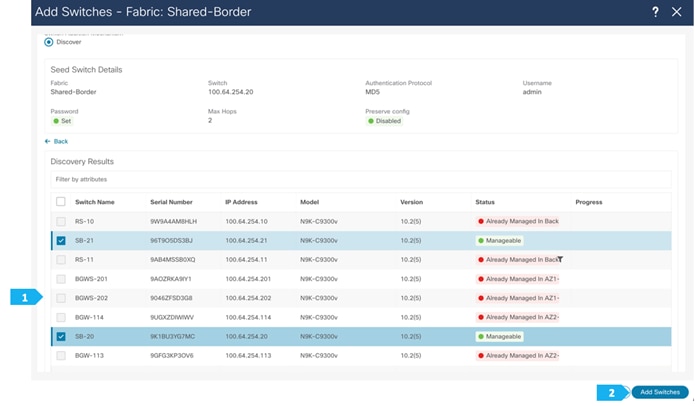This screenshot has height=406, width=695.
Task: Uncheck the SB-20 switch checkbox
Action: 61,336
